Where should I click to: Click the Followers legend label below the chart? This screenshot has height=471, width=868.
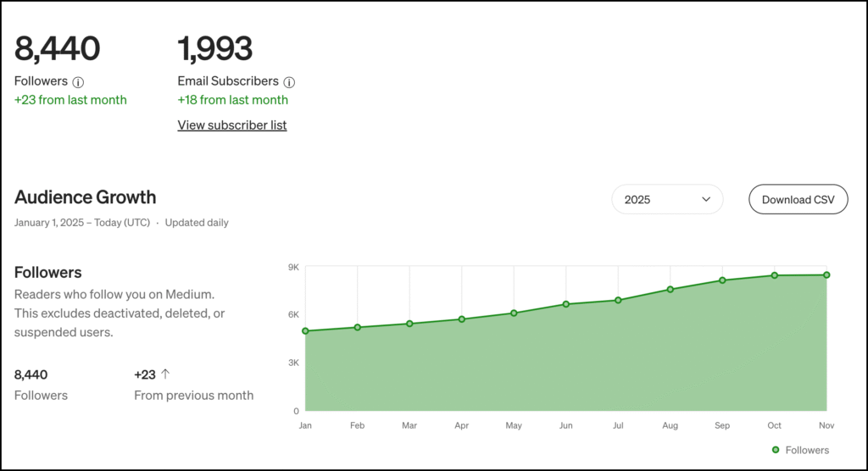pos(807,450)
